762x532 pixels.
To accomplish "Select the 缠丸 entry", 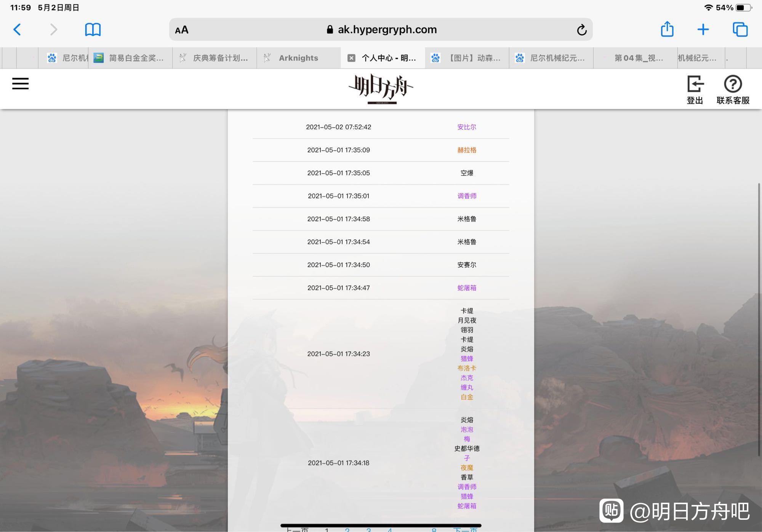I will pos(467,388).
